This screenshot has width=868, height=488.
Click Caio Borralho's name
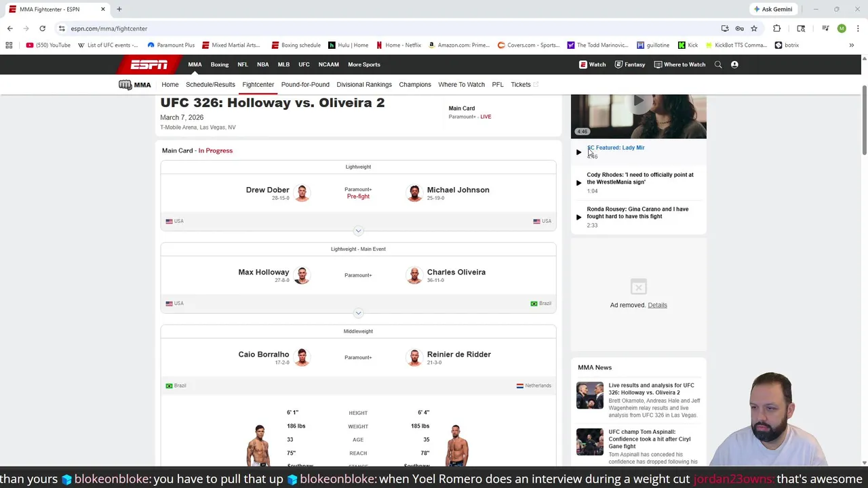[x=264, y=354]
